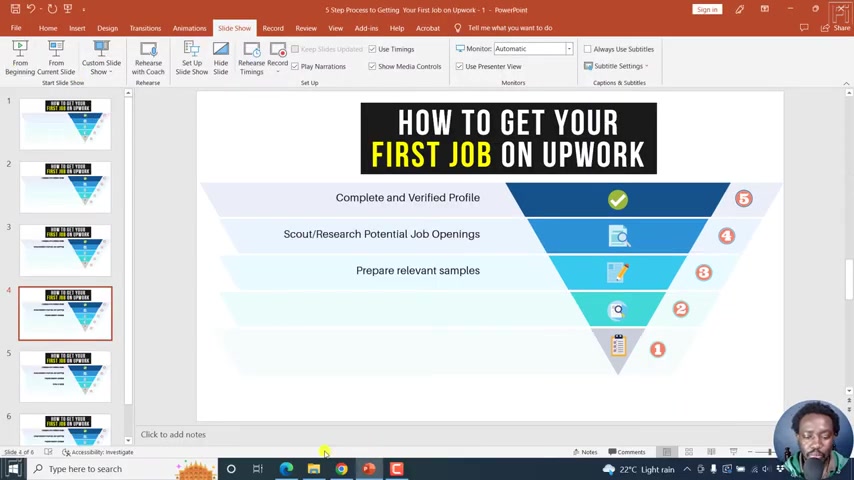This screenshot has width=854, height=480.
Task: Start slide show From Beginning
Action: click(x=20, y=57)
